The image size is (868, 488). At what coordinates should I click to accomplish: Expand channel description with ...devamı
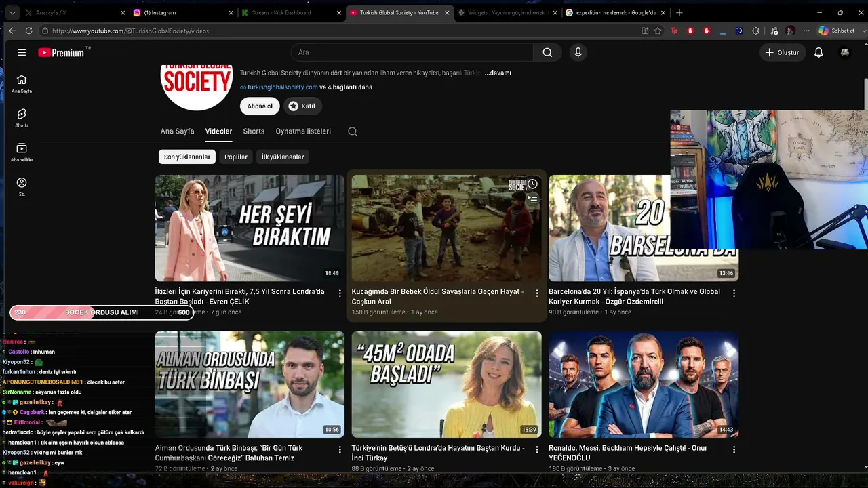tap(498, 73)
